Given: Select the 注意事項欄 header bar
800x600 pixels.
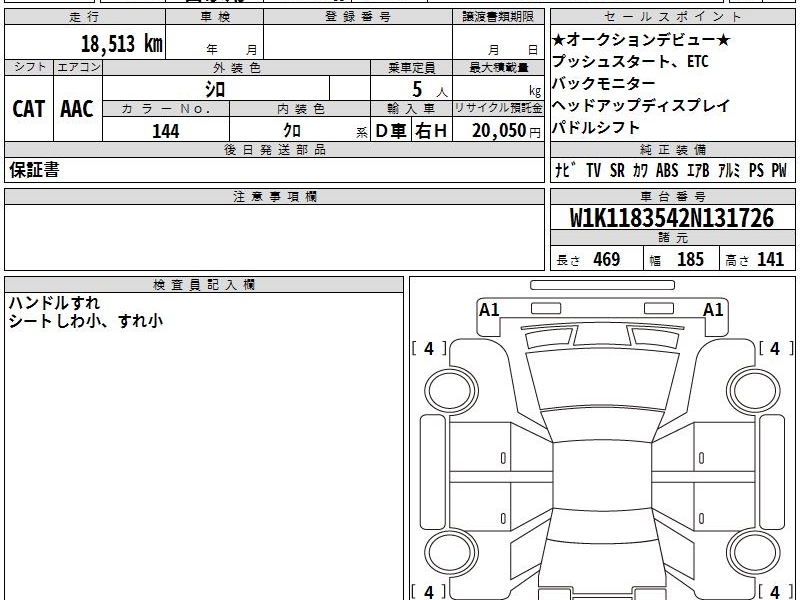Looking at the screenshot, I should pos(274,196).
